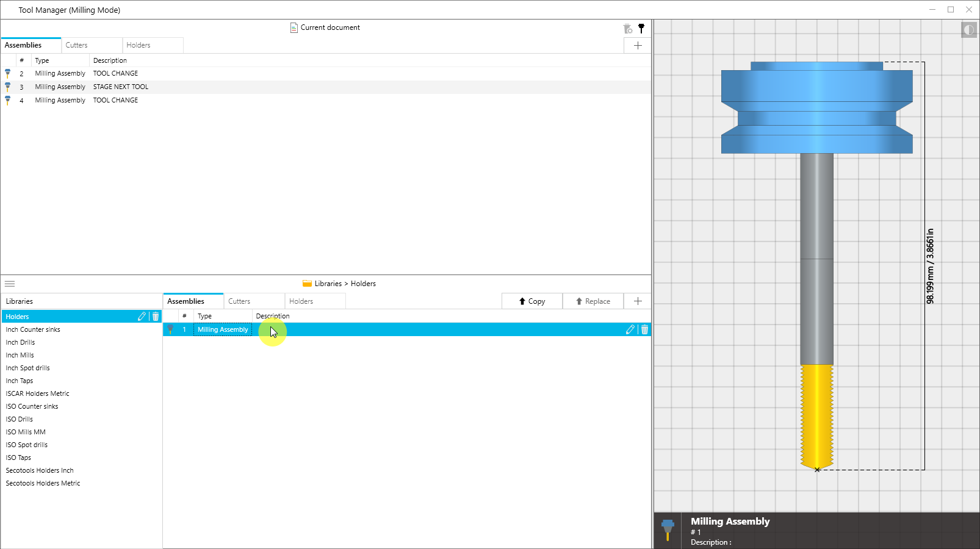Select the STAGE NEXT TOOL assembly row
This screenshot has height=549, width=980.
tap(121, 87)
